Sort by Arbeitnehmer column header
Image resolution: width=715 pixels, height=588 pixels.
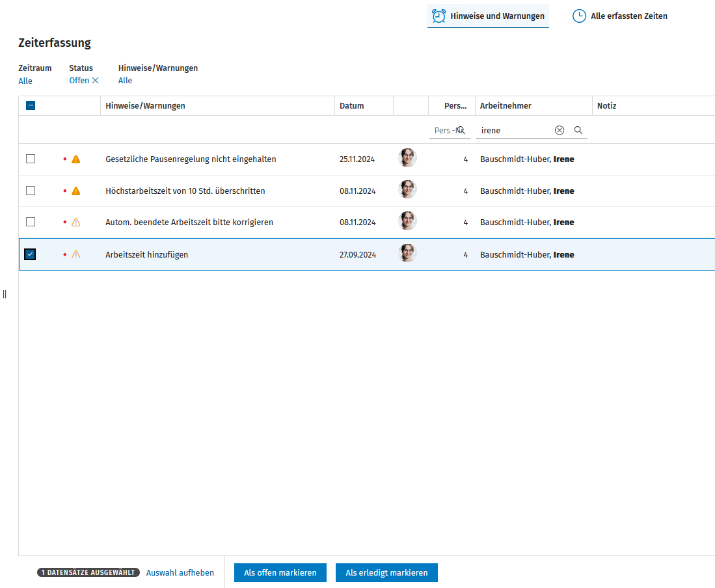pos(506,106)
